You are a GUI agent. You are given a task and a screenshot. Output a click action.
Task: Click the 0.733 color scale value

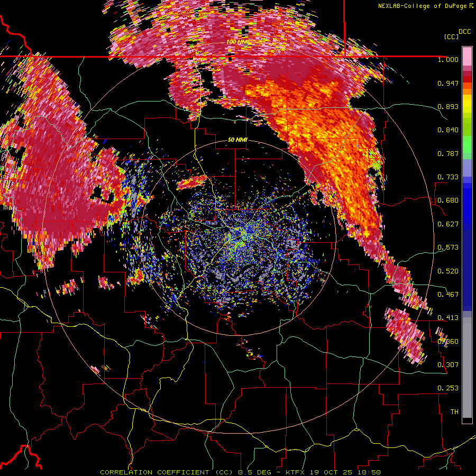click(x=448, y=177)
